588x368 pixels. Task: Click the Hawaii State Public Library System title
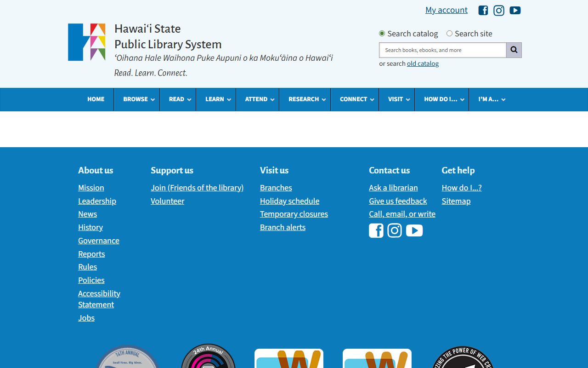(x=168, y=36)
